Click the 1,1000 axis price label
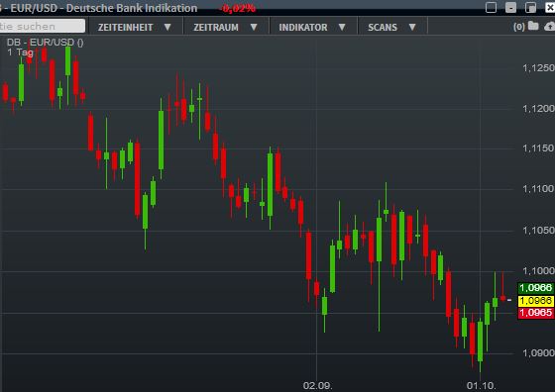555x392 pixels. click(538, 271)
